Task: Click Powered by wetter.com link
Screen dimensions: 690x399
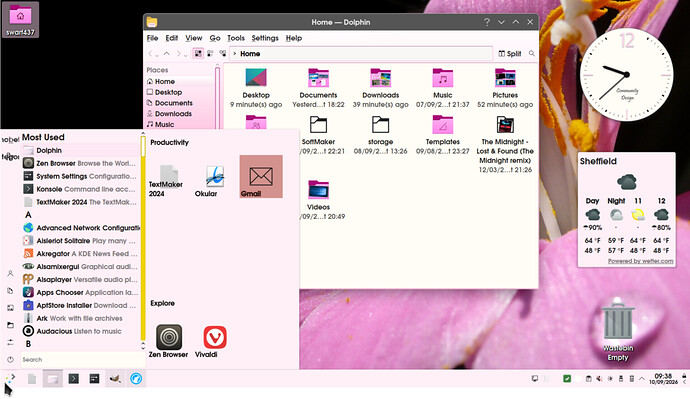Action: [640, 261]
